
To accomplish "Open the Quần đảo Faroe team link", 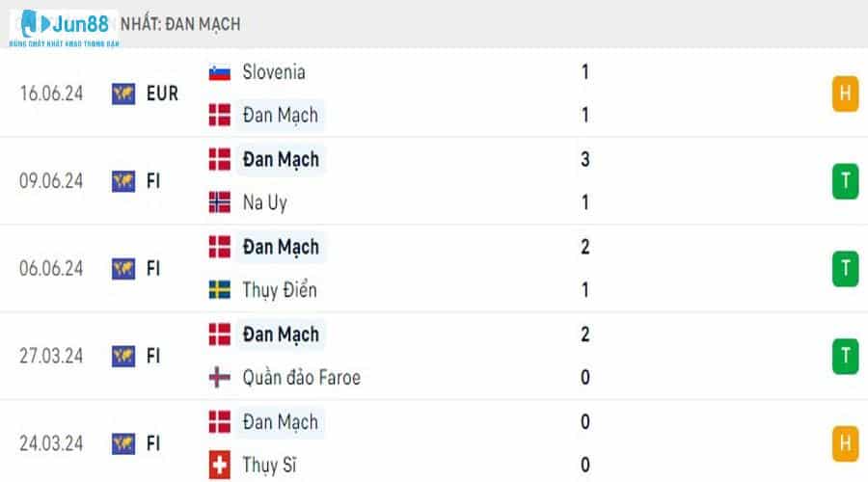I will [x=302, y=378].
